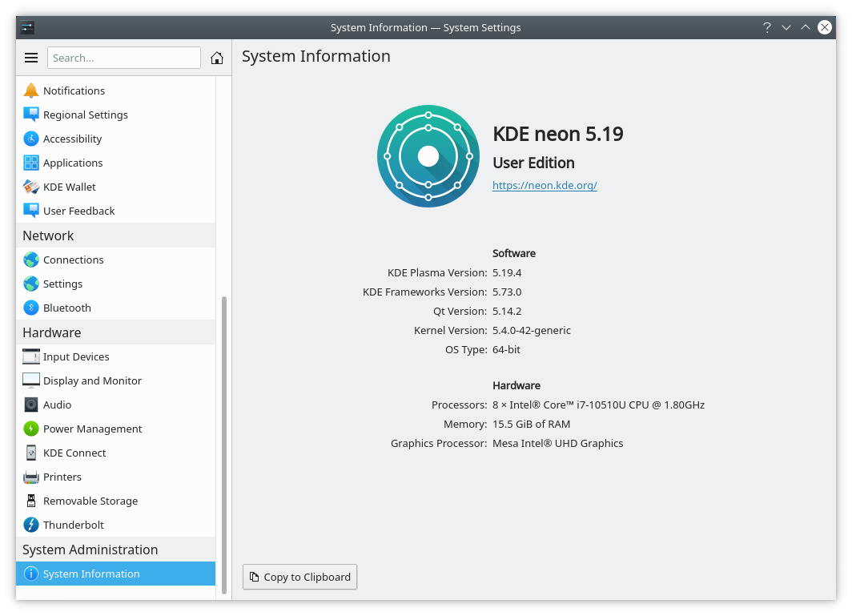Click the Accessibility icon

click(31, 139)
